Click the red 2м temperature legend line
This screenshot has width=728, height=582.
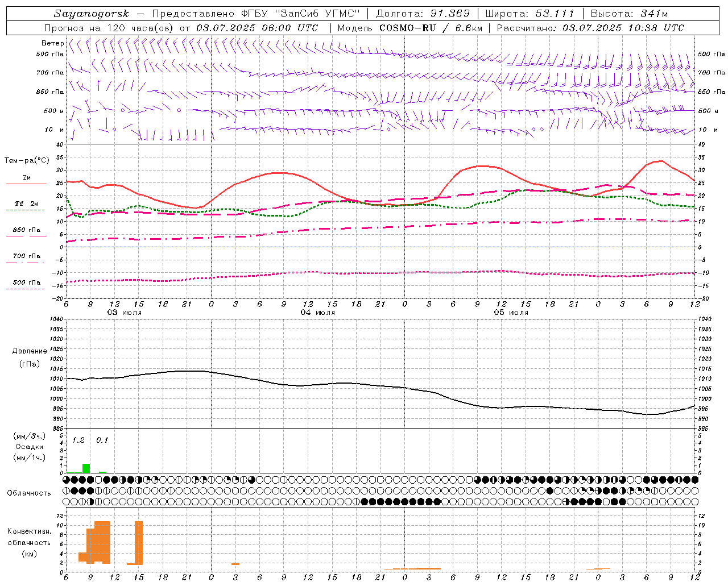(26, 184)
